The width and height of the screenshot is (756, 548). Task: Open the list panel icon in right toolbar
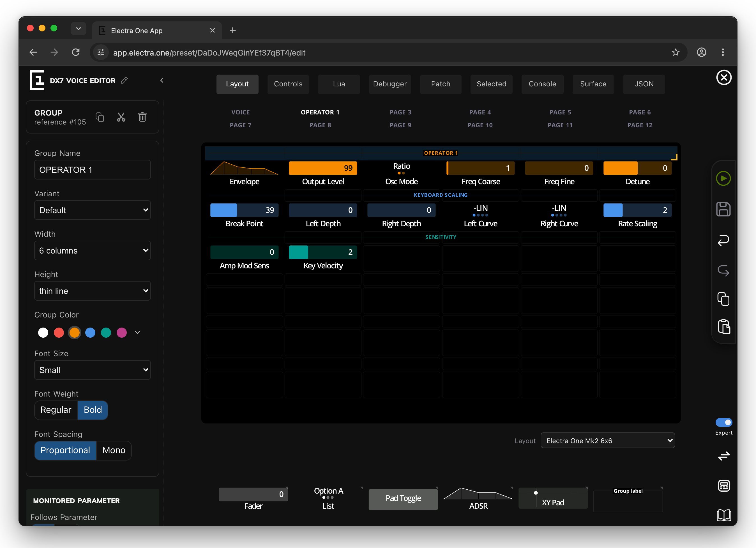click(724, 486)
